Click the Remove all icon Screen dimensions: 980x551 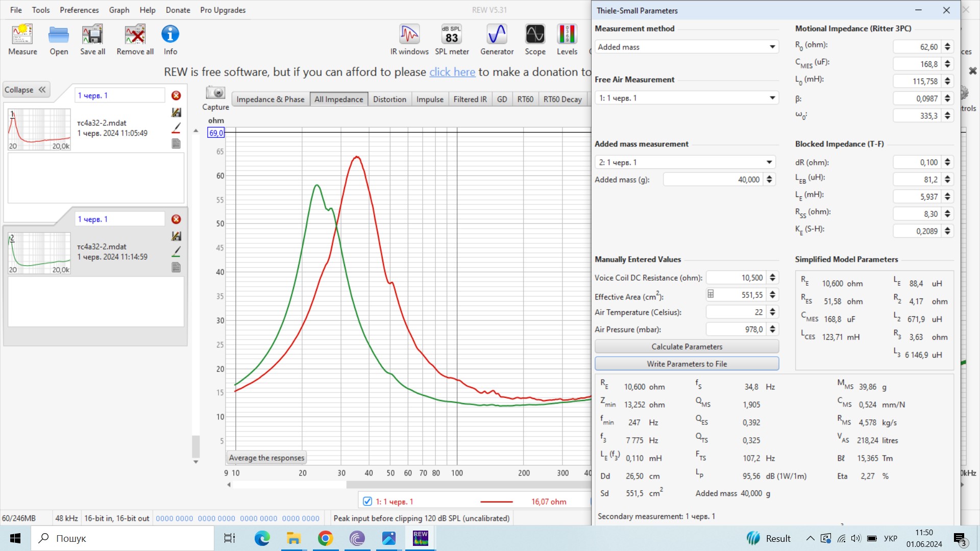click(135, 40)
